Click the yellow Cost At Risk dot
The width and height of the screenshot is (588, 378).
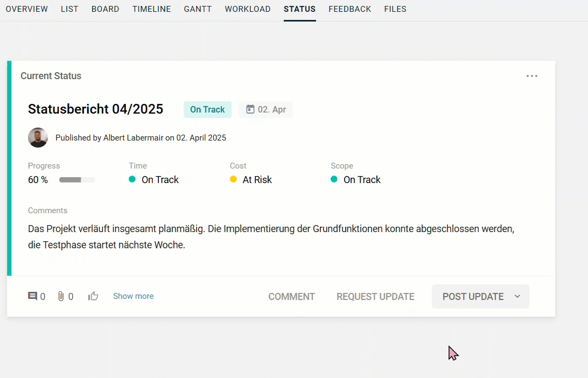click(233, 179)
